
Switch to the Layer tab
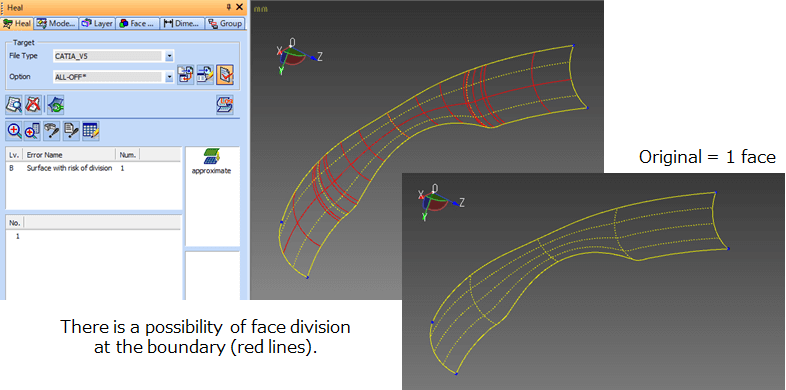[97, 23]
